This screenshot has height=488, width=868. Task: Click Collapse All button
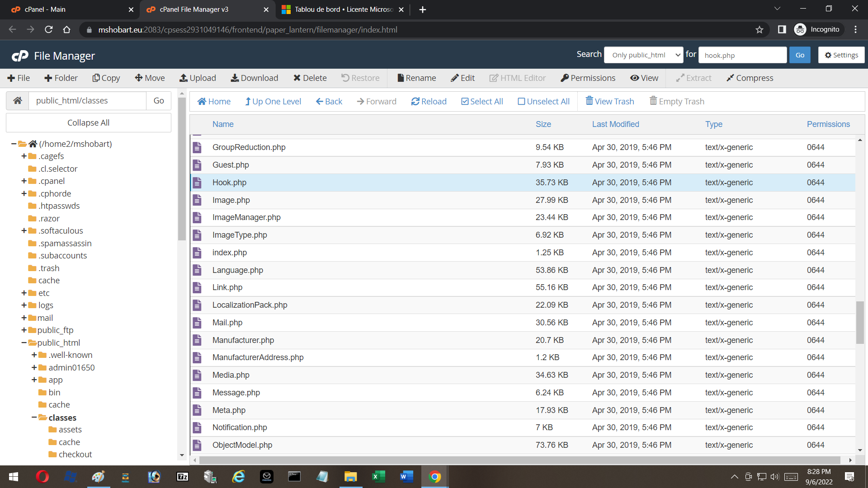pyautogui.click(x=89, y=123)
